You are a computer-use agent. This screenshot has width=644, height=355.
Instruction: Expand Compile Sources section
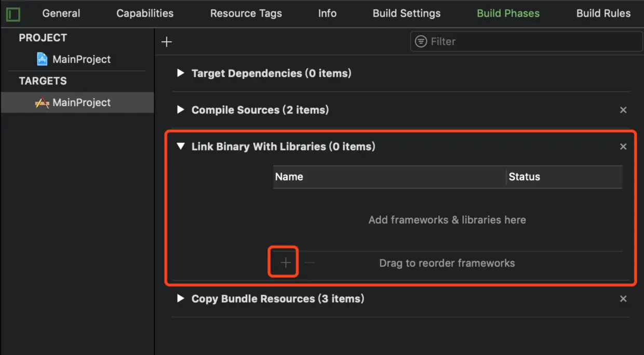[180, 110]
